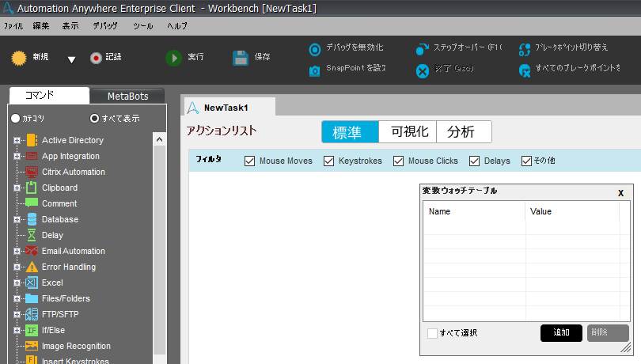Switch action list to 分析 view
Screen dimensions: 641x364
tap(464, 132)
